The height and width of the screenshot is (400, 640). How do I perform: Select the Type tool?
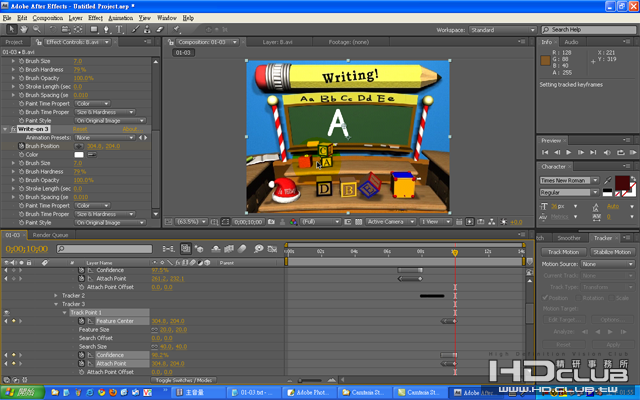coord(119,29)
